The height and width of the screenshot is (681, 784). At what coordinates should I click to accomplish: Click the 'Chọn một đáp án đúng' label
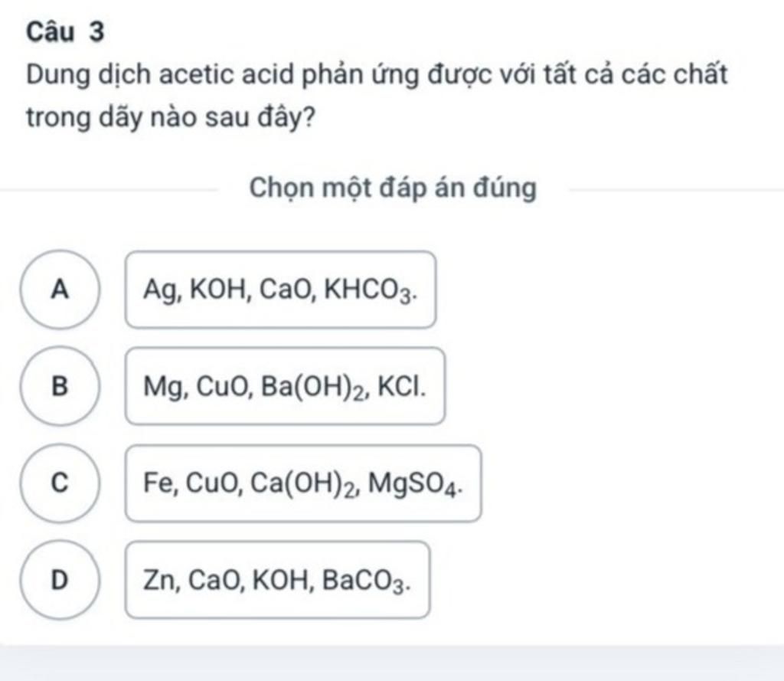(x=394, y=188)
